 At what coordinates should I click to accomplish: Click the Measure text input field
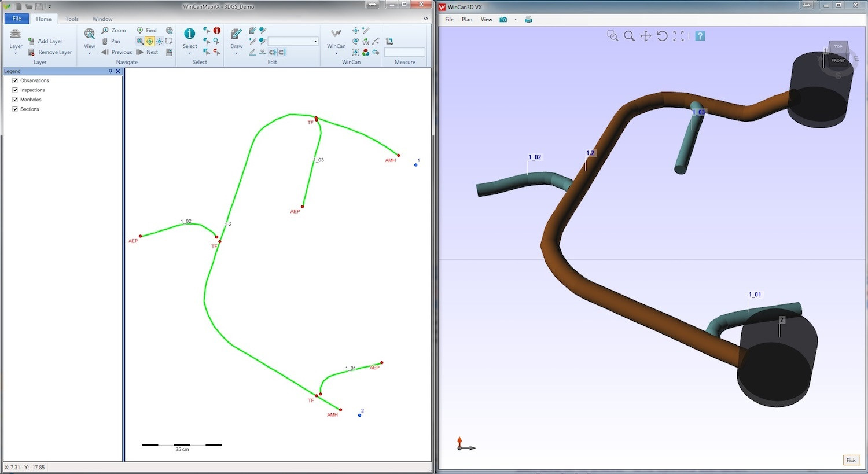(x=404, y=52)
